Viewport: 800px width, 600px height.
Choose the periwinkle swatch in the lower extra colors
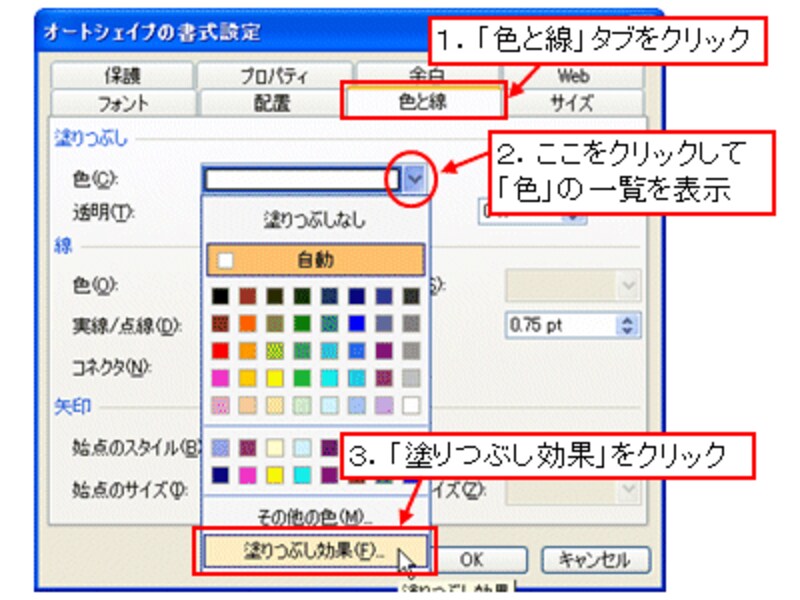pyautogui.click(x=220, y=448)
